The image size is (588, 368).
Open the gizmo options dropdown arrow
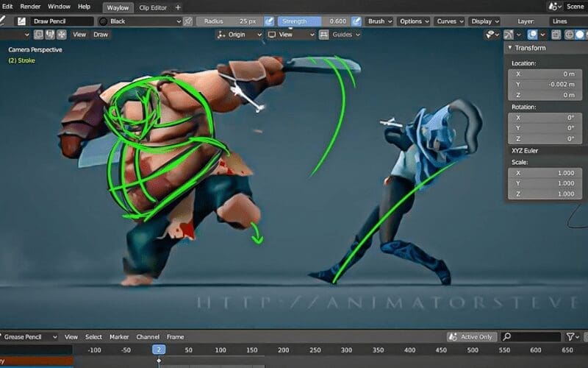(519, 35)
